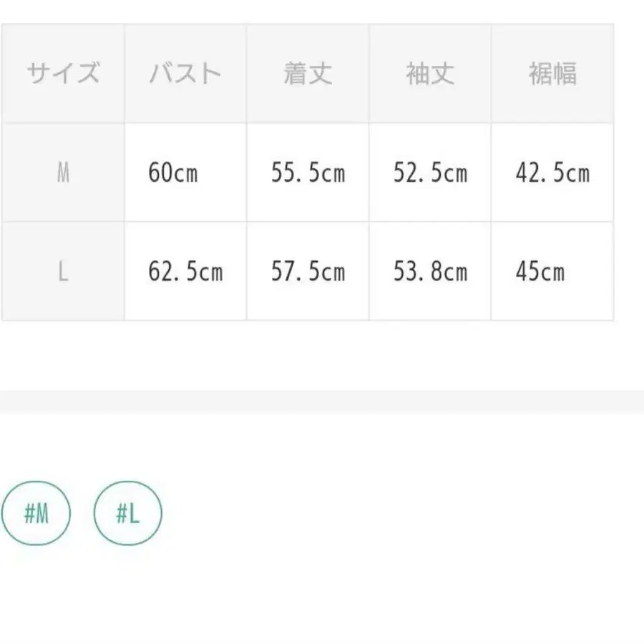The width and height of the screenshot is (644, 644).
Task: Click the 42.5cm hem width cell
Action: [x=552, y=173]
